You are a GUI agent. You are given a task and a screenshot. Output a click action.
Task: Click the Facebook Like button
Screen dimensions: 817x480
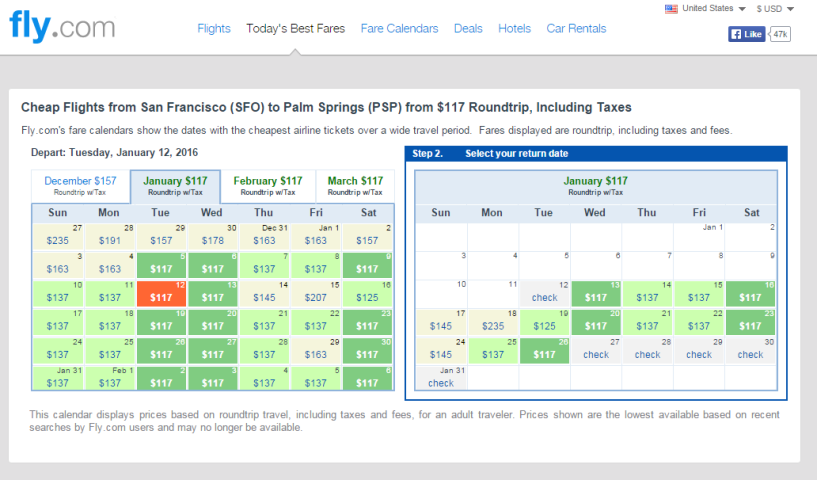(746, 34)
